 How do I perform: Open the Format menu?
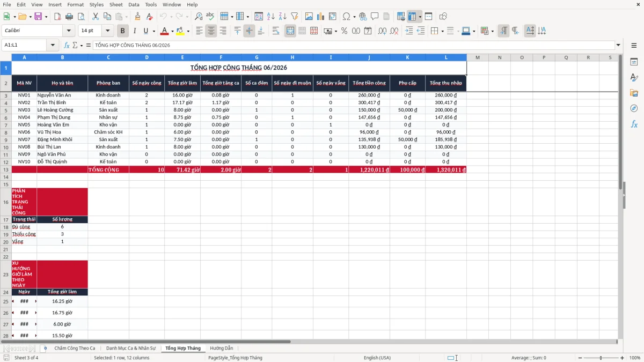click(75, 4)
